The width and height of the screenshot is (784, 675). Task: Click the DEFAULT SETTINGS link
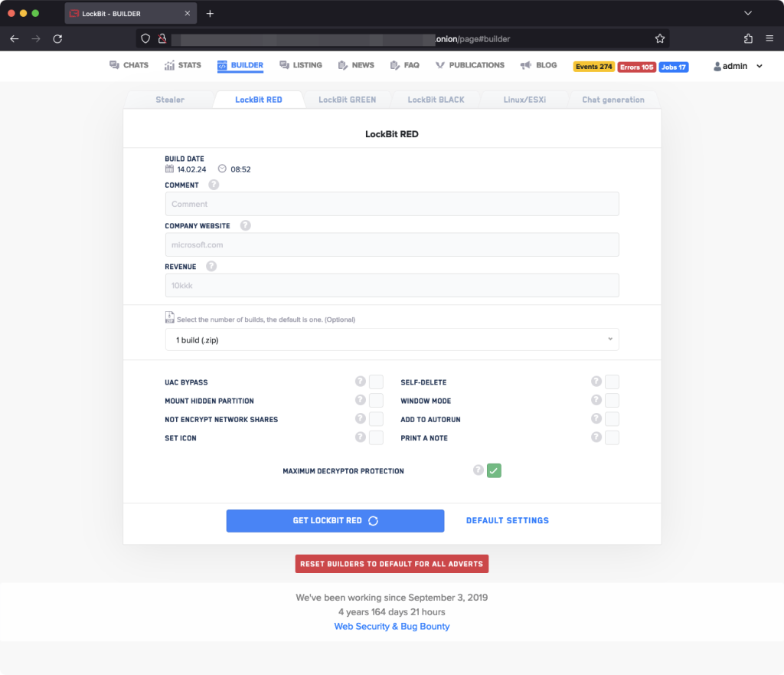[x=507, y=520]
